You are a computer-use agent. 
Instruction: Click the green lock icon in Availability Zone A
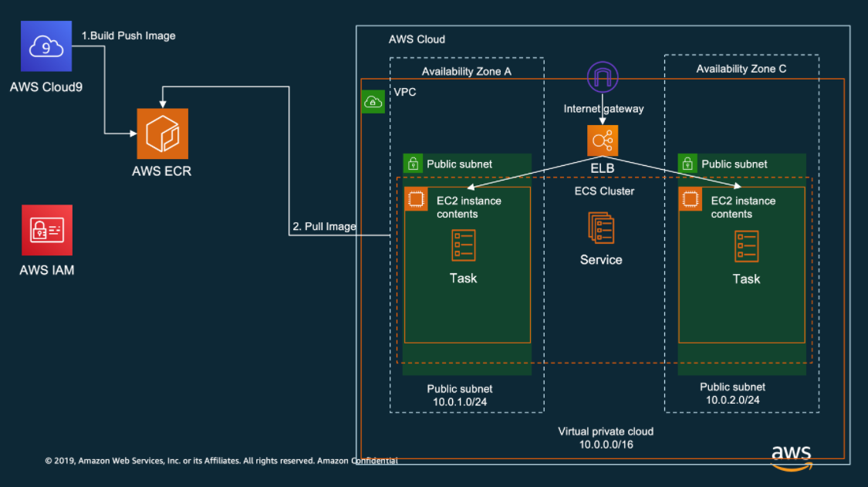click(413, 164)
